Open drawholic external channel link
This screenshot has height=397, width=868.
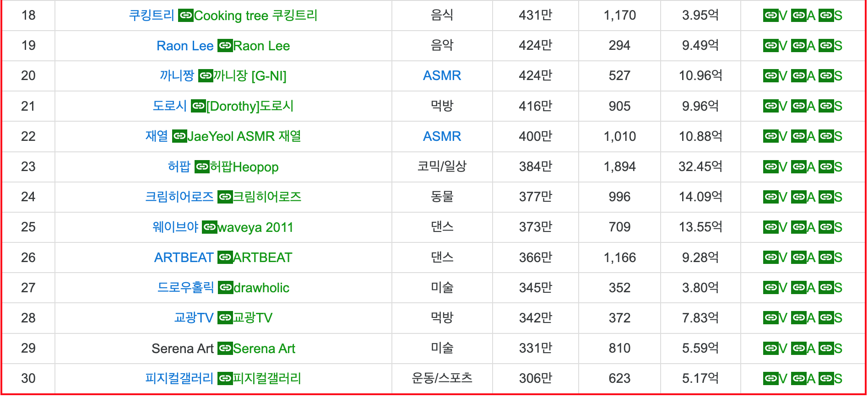(254, 288)
